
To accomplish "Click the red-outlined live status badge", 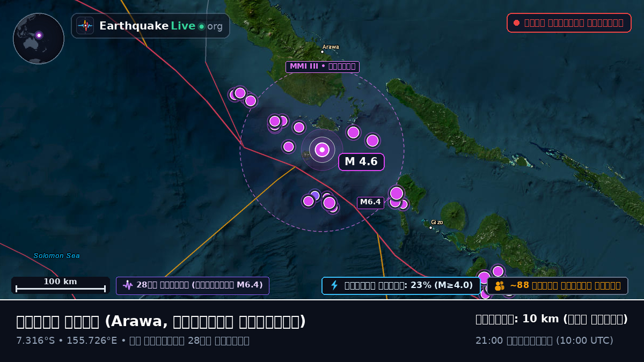I will point(569,23).
